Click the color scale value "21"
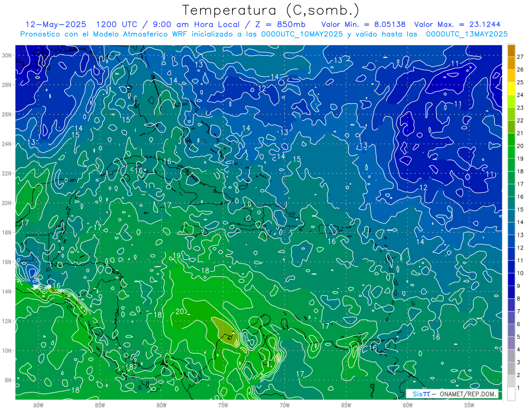The width and height of the screenshot is (532, 411). point(520,133)
